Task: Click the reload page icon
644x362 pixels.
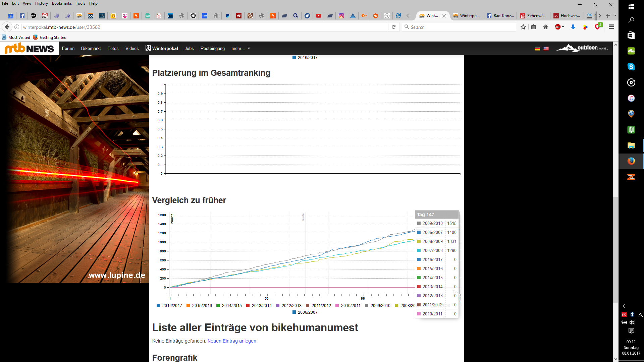Action: (394, 27)
